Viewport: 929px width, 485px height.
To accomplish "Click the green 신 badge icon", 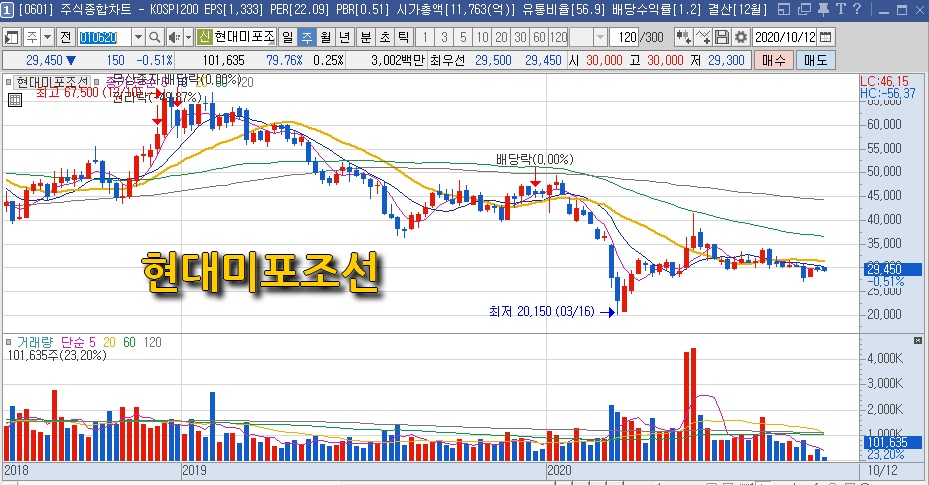I will [x=204, y=37].
